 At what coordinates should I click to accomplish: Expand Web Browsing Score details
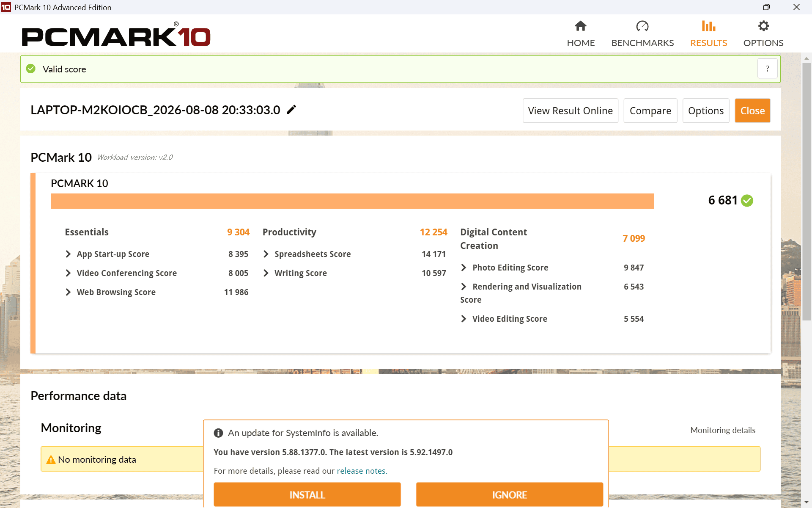68,292
